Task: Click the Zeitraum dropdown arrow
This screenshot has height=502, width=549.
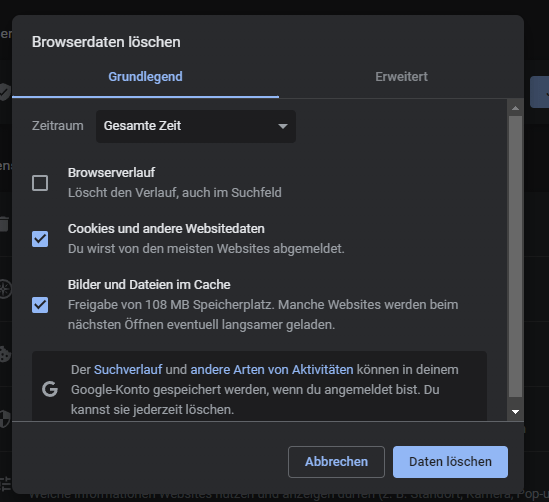Action: point(283,126)
